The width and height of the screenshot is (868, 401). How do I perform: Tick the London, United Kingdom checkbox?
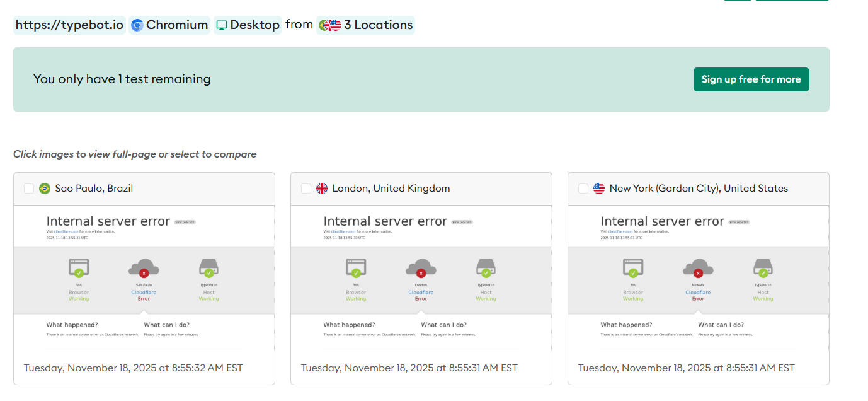(306, 189)
